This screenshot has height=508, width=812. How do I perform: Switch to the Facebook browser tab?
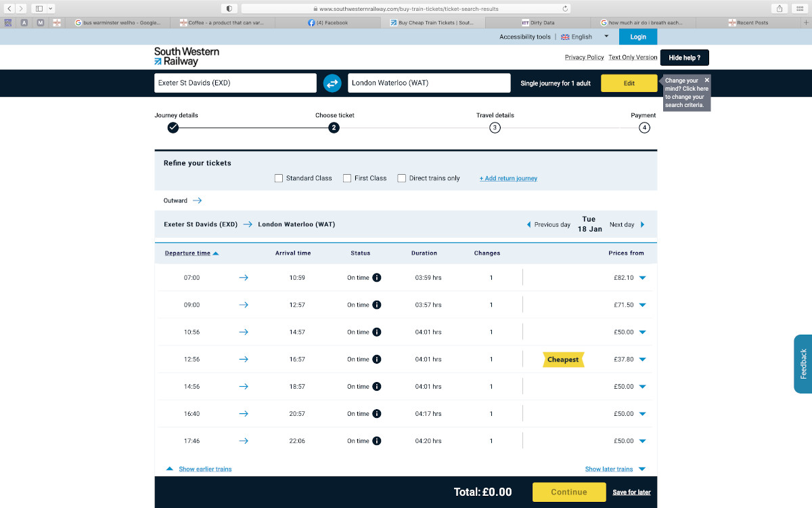[x=332, y=23]
